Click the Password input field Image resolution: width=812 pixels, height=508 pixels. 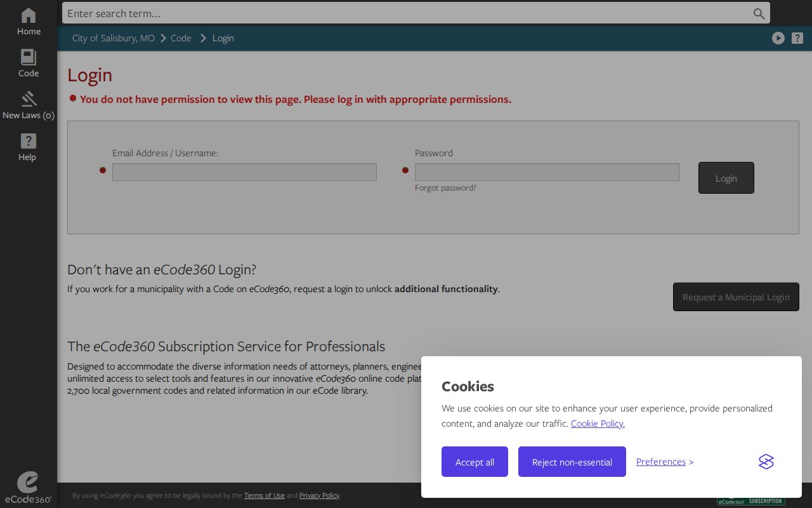point(547,172)
